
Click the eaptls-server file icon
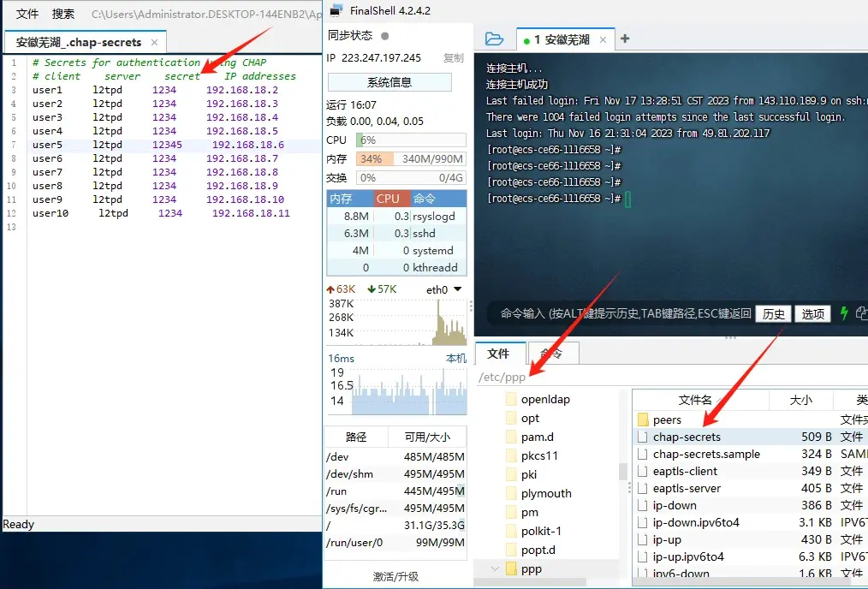[642, 488]
